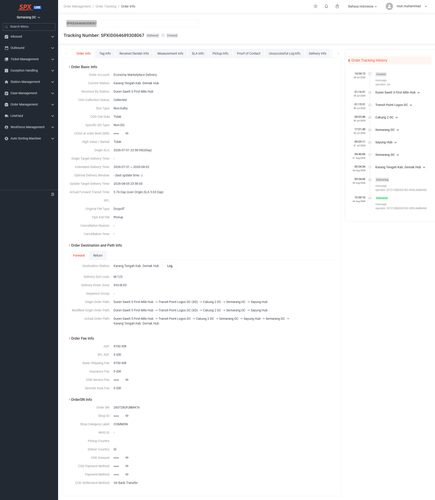Open the Proof of Contact tab
This screenshot has width=435, height=500.
point(248,53)
